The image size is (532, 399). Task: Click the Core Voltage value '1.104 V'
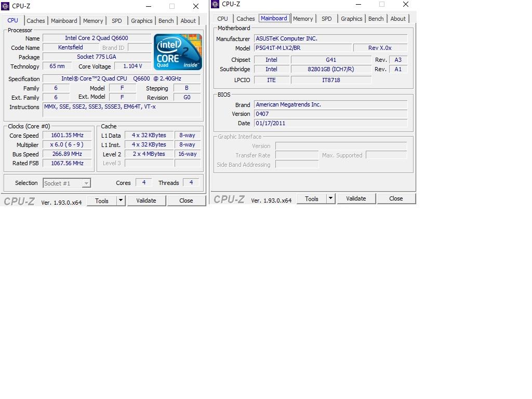point(132,66)
